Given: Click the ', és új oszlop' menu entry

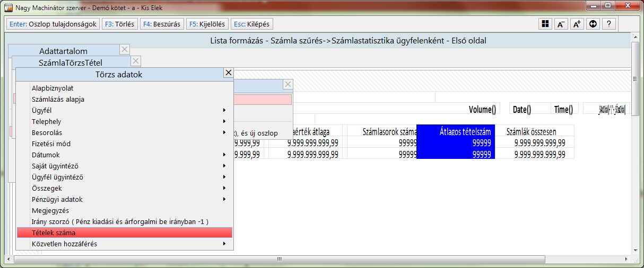Looking at the screenshot, I should tap(256, 133).
